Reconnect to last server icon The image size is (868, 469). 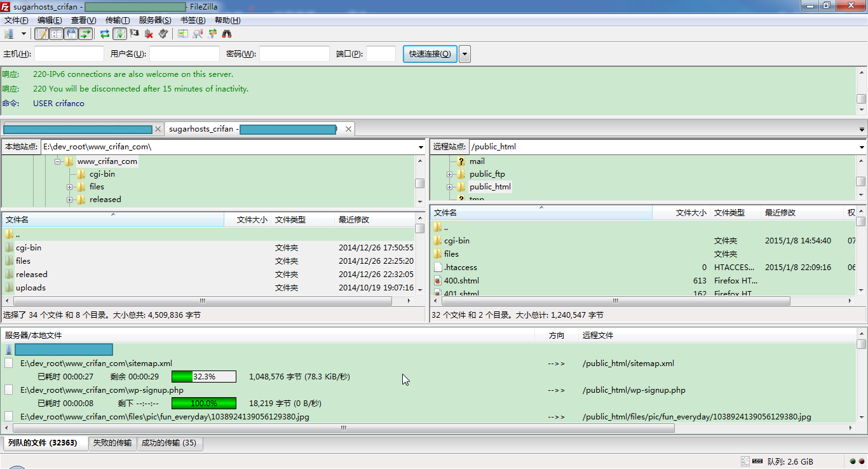point(163,34)
